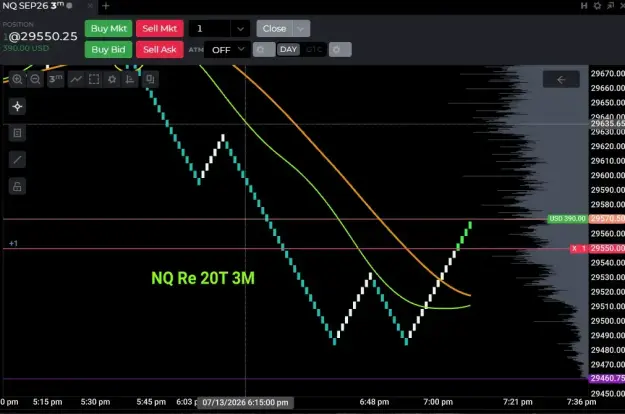Open the notes list sidebar icon

pyautogui.click(x=17, y=133)
